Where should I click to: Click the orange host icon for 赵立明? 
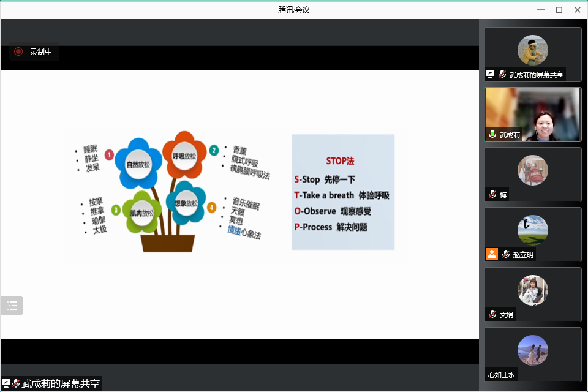(x=491, y=254)
